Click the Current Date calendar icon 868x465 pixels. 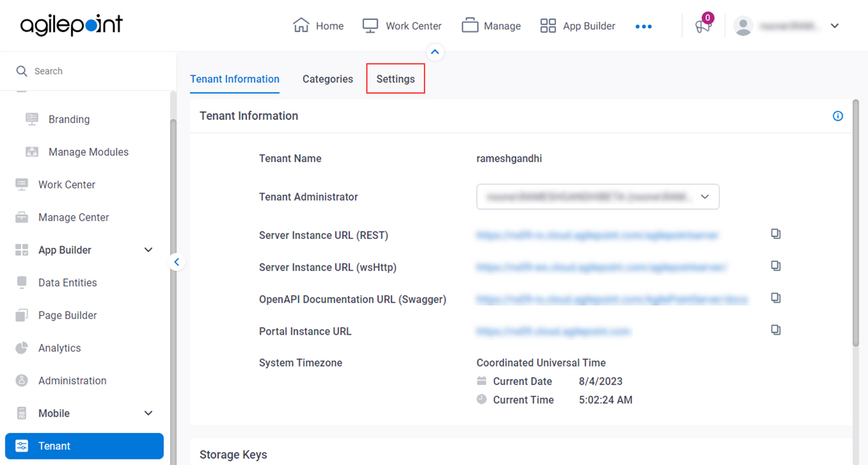(482, 381)
